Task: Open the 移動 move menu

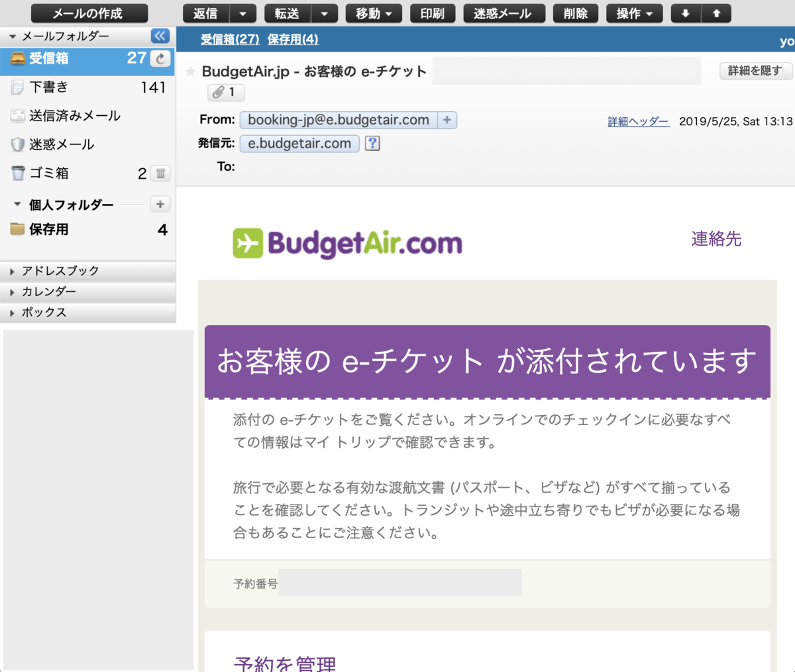Action: point(374,13)
